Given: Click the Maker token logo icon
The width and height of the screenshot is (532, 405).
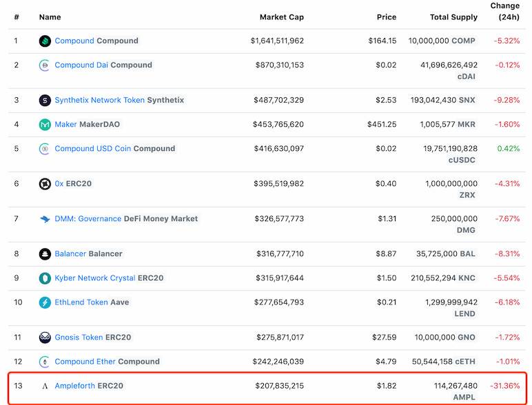Looking at the screenshot, I should [45, 125].
